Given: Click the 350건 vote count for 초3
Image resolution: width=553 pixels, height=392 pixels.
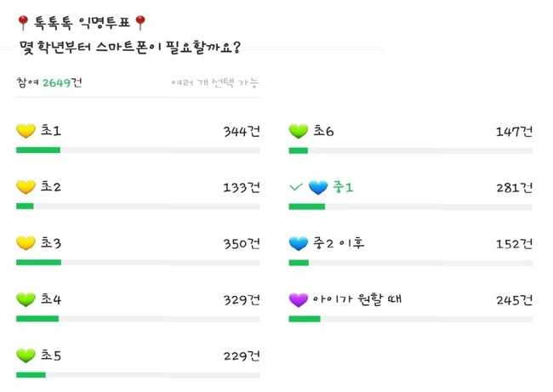Looking at the screenshot, I should (242, 243).
